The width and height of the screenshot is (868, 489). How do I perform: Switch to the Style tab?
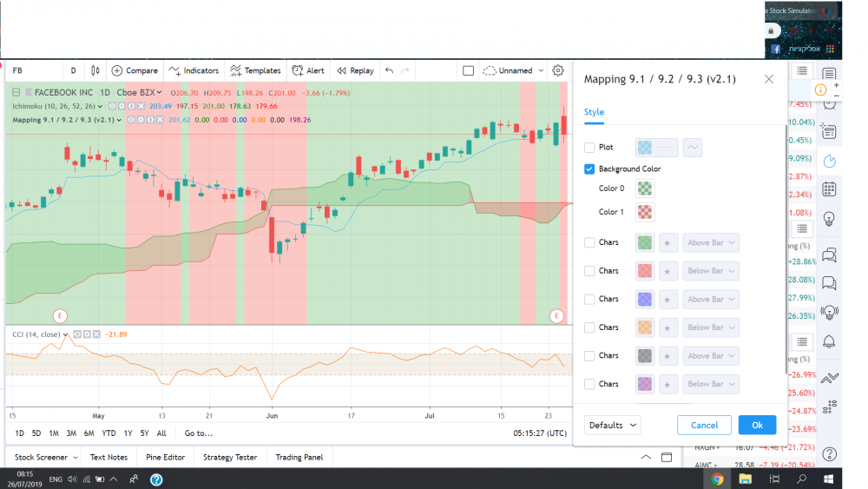pos(594,112)
